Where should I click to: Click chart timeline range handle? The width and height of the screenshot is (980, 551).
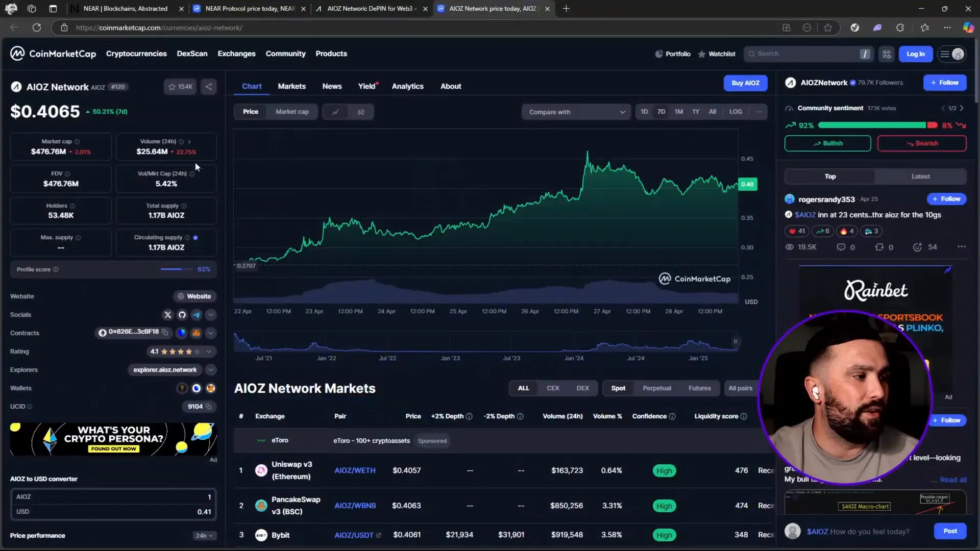[x=736, y=341]
